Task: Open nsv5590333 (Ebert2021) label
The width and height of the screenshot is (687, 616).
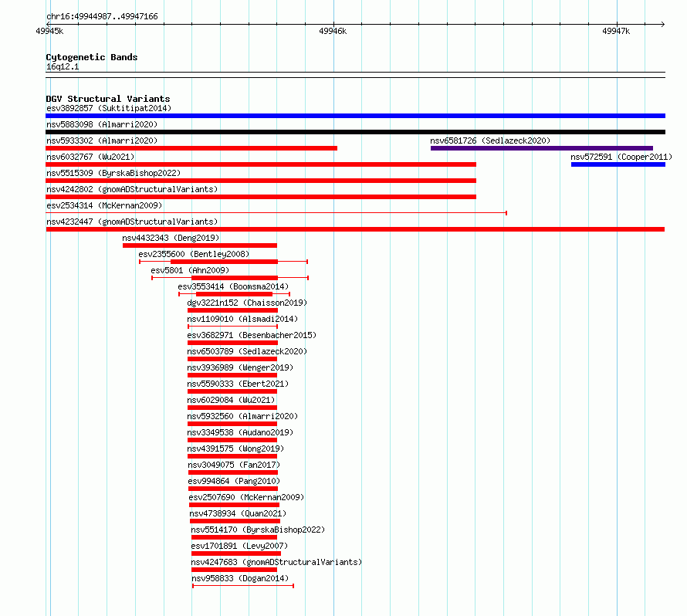Action: point(238,384)
